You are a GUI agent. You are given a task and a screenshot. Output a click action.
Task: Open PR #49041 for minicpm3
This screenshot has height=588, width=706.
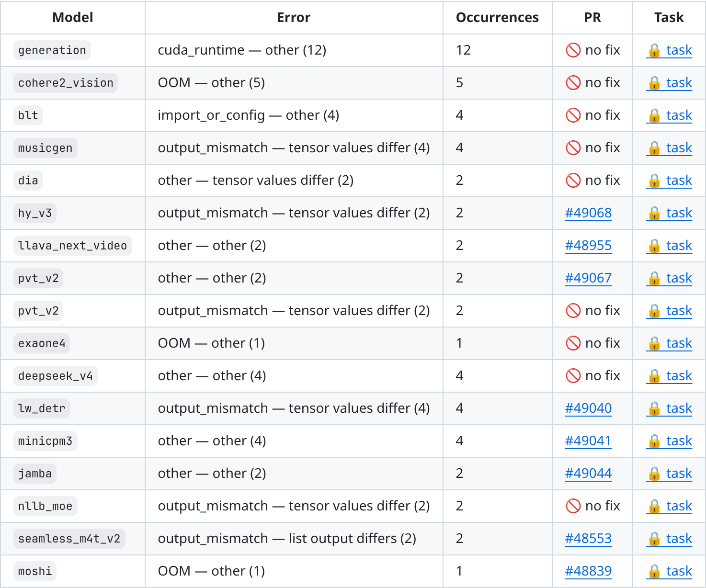click(588, 441)
